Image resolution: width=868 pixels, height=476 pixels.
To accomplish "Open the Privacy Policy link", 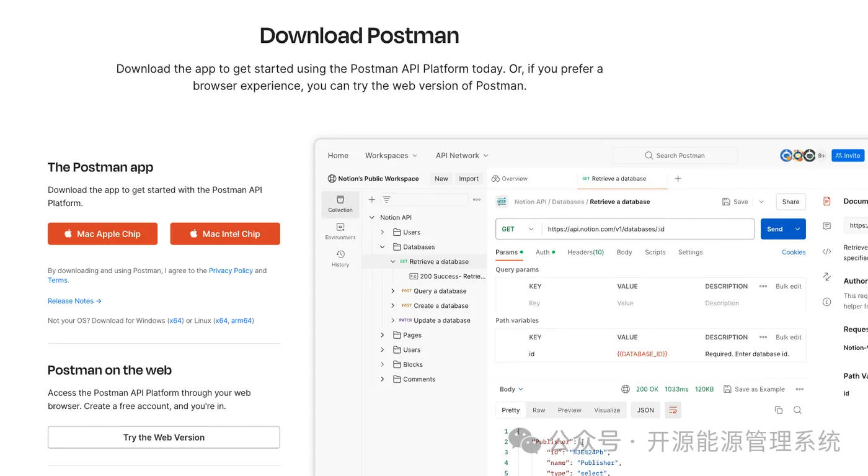I will click(231, 271).
